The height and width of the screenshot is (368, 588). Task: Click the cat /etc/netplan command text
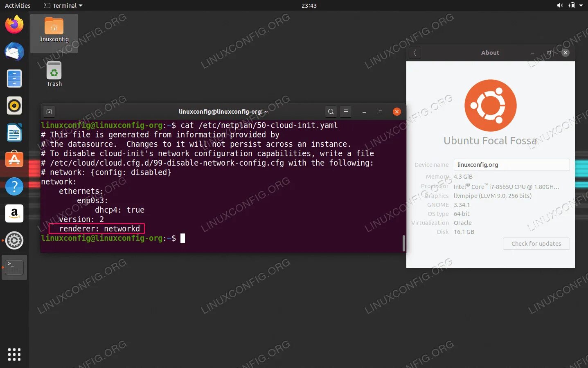tap(259, 126)
